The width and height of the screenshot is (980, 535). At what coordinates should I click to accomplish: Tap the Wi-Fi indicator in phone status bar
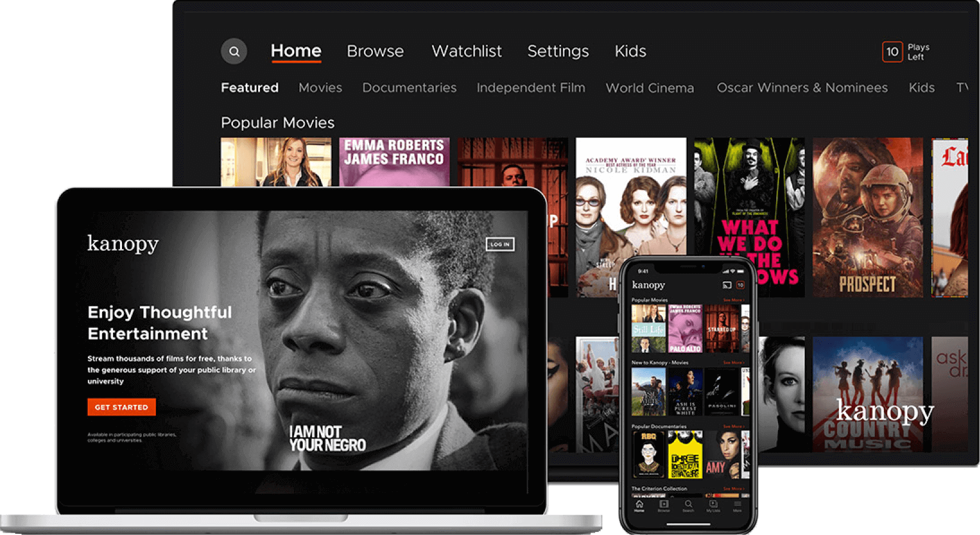pyautogui.click(x=733, y=271)
